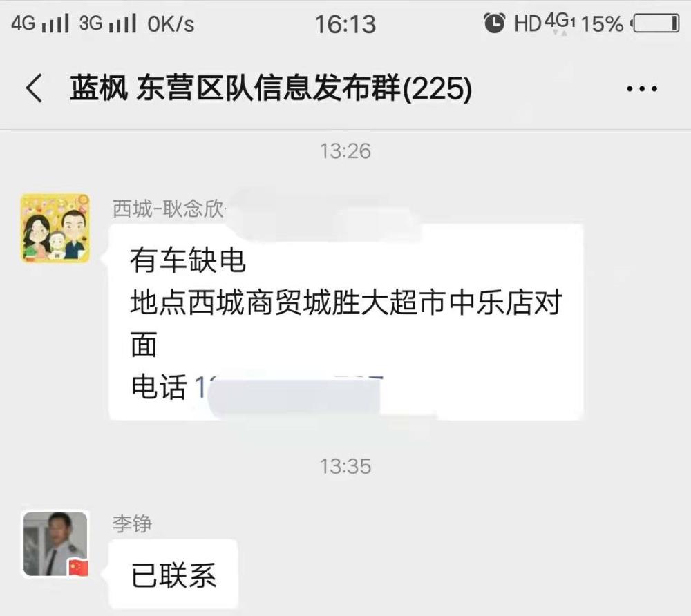691x616 pixels.
Task: Tap 李铮's profile photo avatar
Action: 55,543
